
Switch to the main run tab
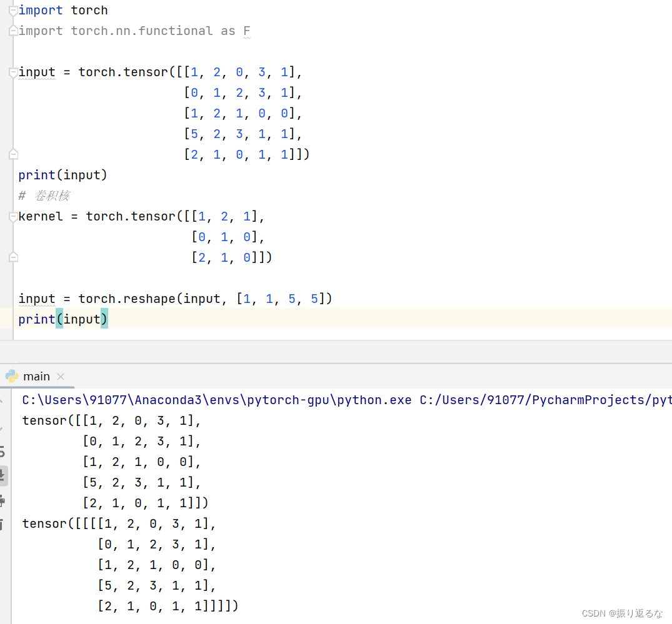[36, 376]
